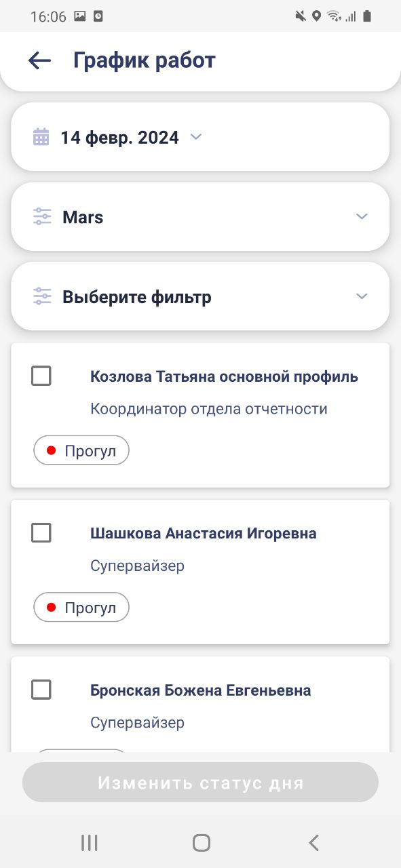Viewport: 401px width, 868px height.
Task: Check the box for Козлова Татьяна
Action: pyautogui.click(x=41, y=376)
